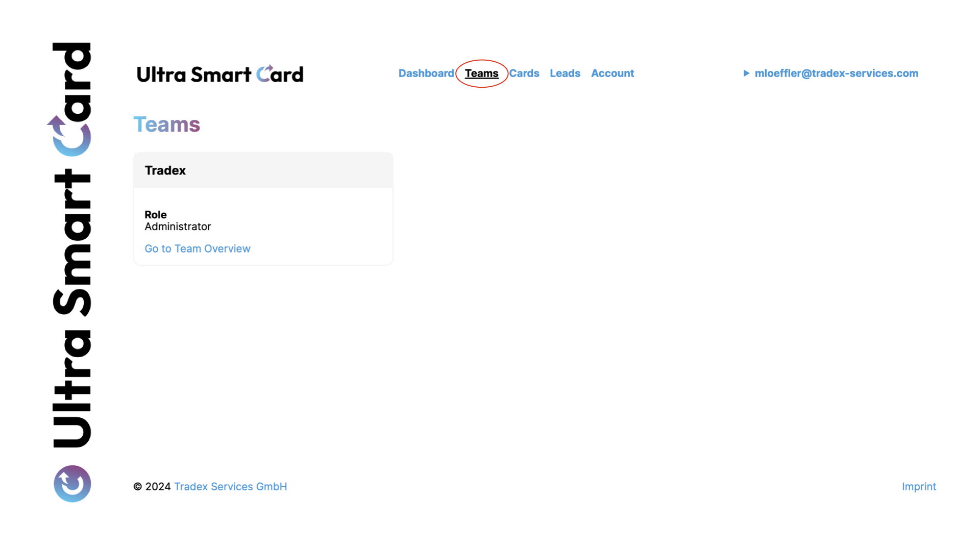This screenshot has width=980, height=551.
Task: Click the Tradex team card header
Action: tap(263, 170)
